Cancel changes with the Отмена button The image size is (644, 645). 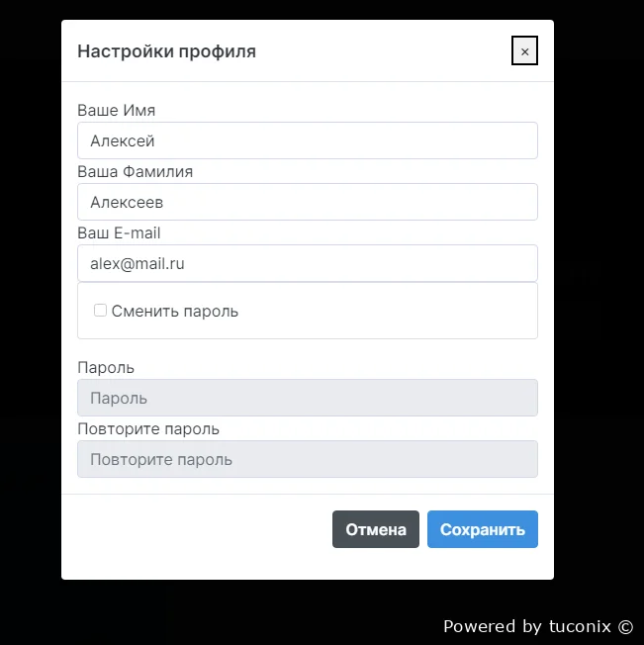[376, 529]
